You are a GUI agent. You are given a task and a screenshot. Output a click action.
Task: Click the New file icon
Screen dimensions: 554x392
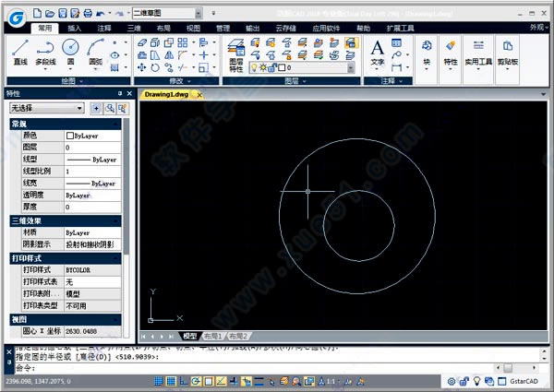(x=37, y=14)
